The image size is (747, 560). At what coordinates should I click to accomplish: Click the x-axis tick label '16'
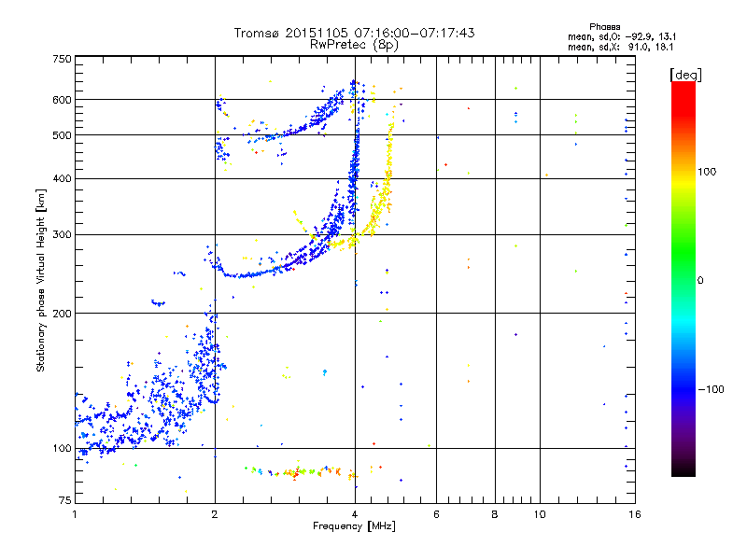[635, 514]
